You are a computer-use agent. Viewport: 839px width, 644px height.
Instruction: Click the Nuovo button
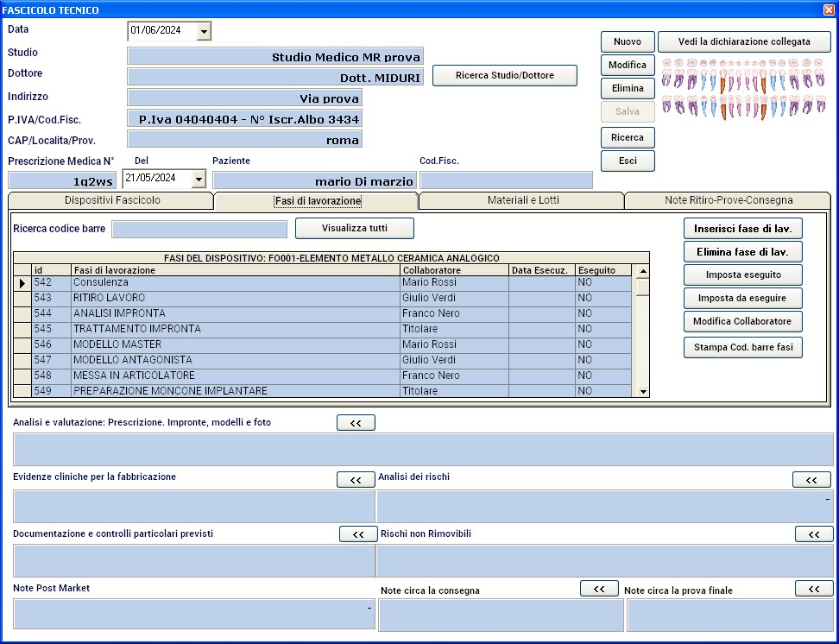pyautogui.click(x=628, y=41)
